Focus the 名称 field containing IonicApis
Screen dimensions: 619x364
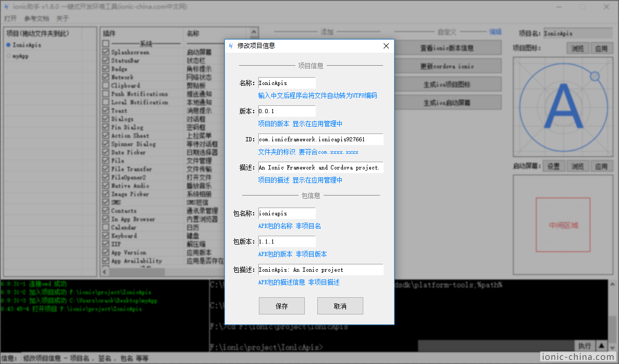click(287, 83)
